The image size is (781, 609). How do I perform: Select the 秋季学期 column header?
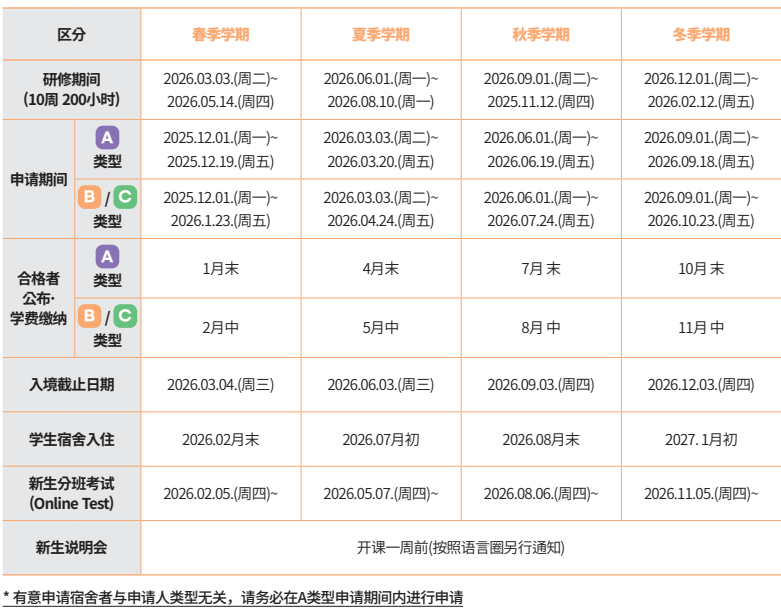540,34
